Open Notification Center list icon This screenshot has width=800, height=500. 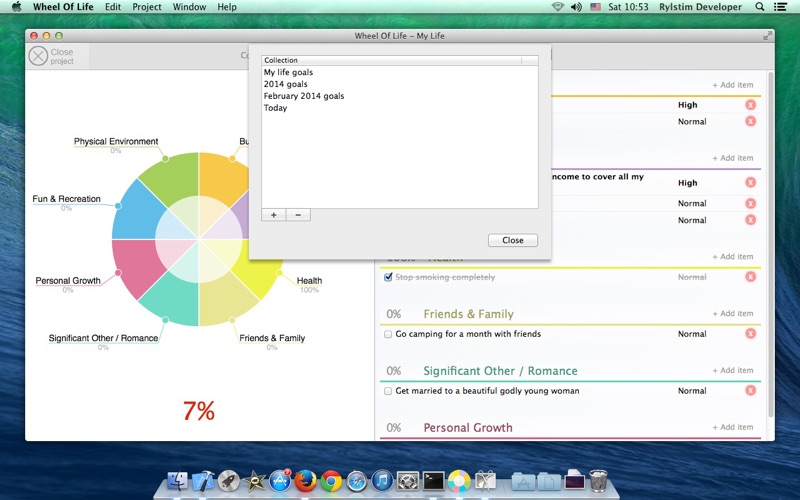click(780, 7)
